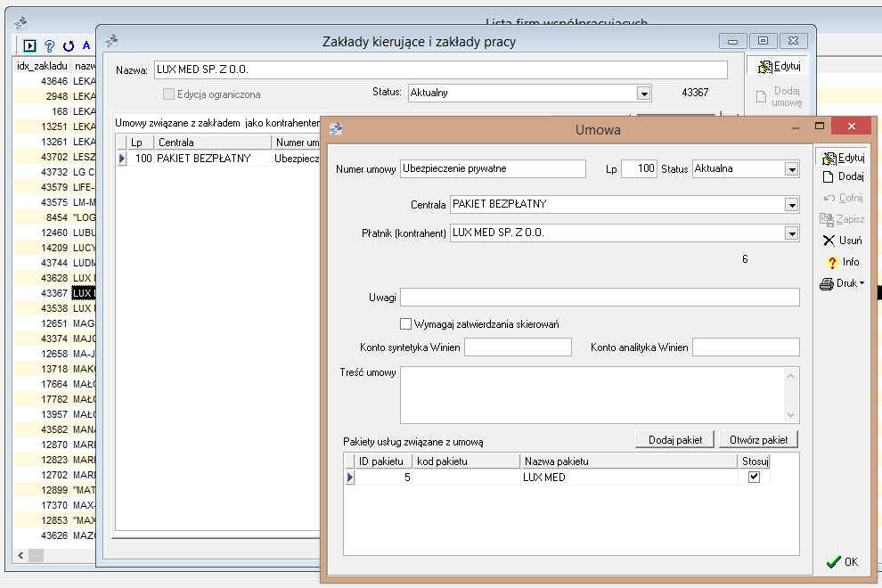Click the Nazwa pakietu column header

(629, 461)
